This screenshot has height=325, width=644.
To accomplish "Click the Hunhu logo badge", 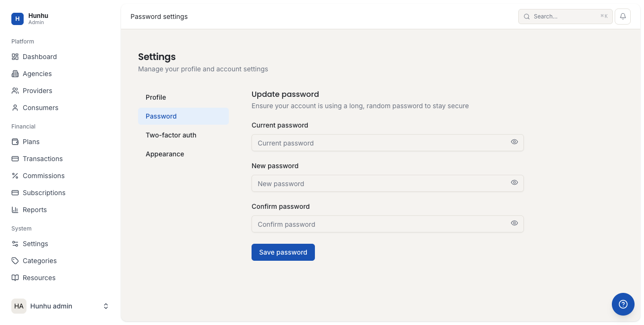I will point(17,19).
